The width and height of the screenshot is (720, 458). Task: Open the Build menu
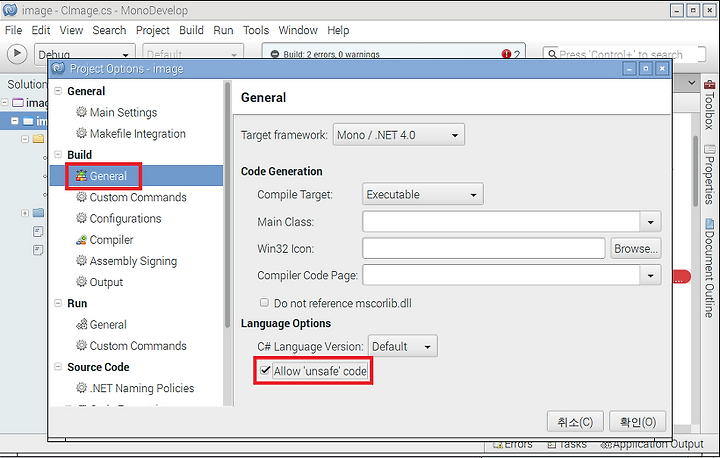coord(191,30)
